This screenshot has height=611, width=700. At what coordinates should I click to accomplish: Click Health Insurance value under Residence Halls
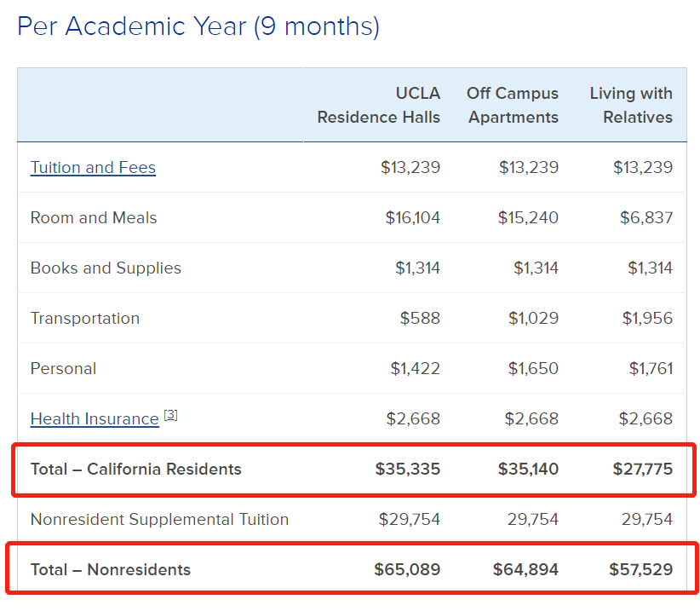click(x=413, y=419)
